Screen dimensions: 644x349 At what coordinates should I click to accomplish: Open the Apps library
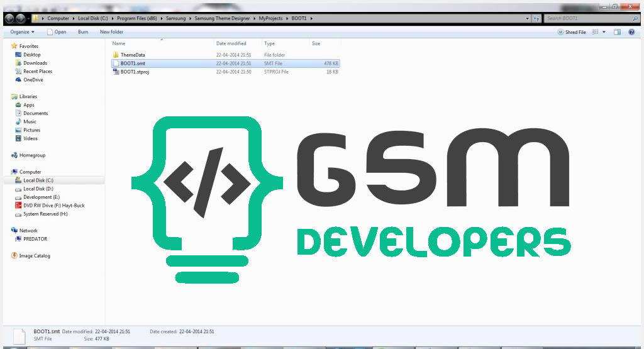coord(29,105)
